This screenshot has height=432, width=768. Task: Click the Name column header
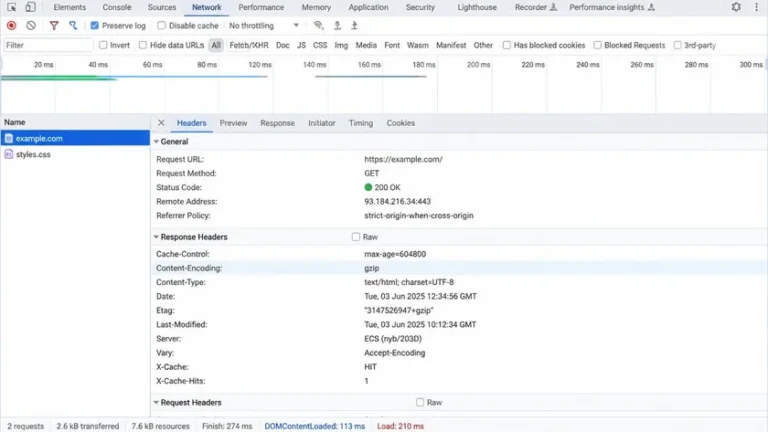click(75, 122)
